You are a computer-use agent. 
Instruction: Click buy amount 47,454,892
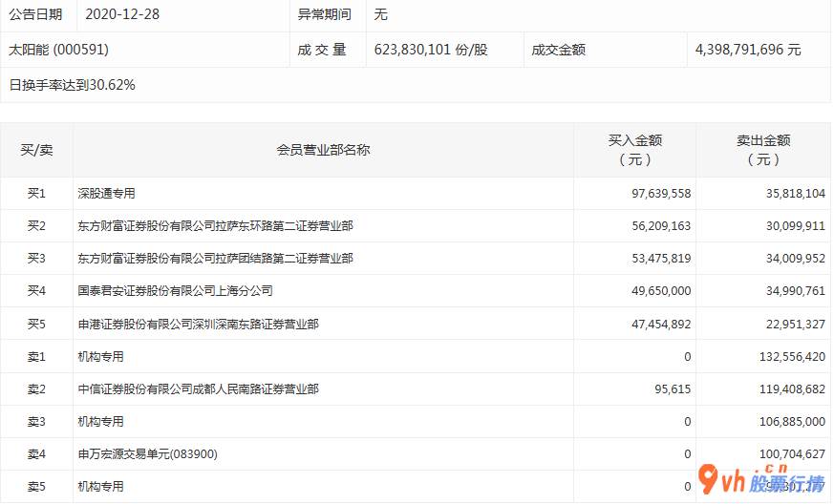click(661, 324)
